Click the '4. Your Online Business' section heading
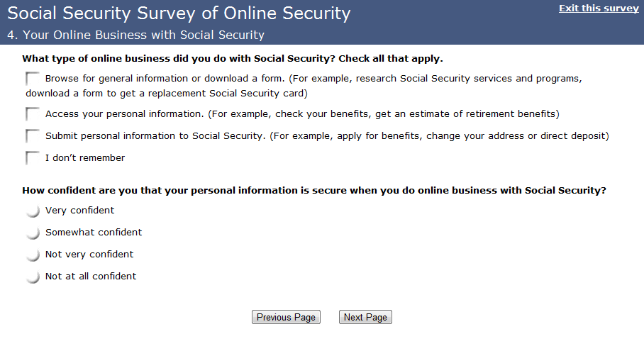 click(135, 35)
